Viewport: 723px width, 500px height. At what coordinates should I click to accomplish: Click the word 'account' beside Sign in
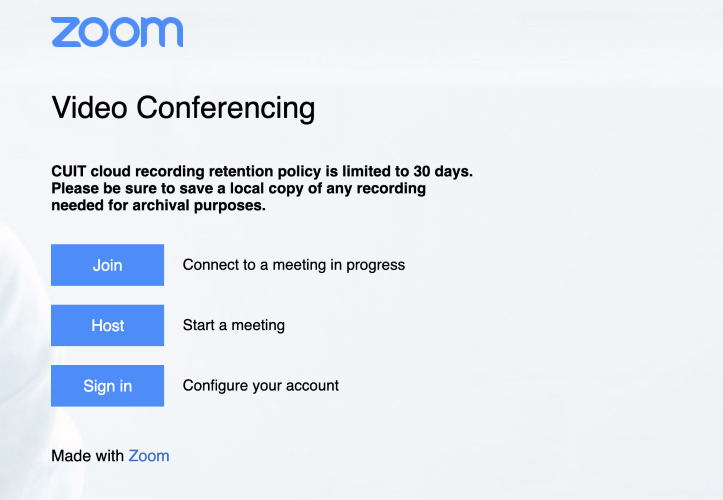pos(312,386)
